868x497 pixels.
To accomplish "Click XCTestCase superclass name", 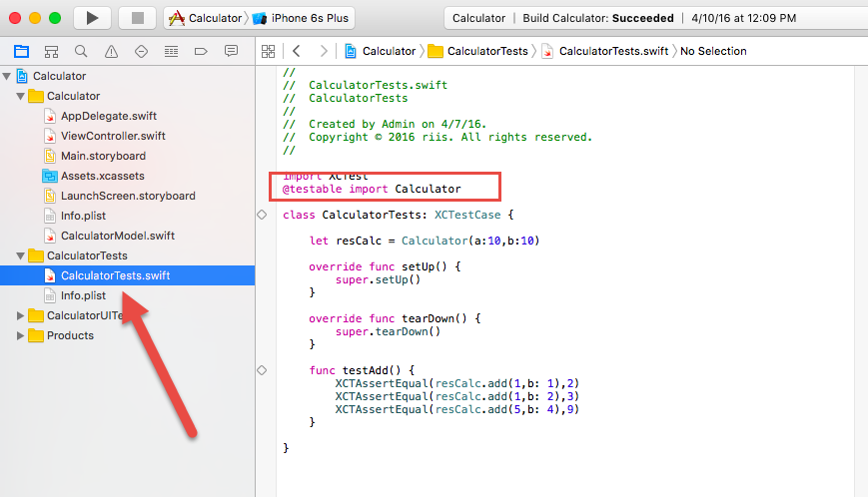I will coord(467,215).
